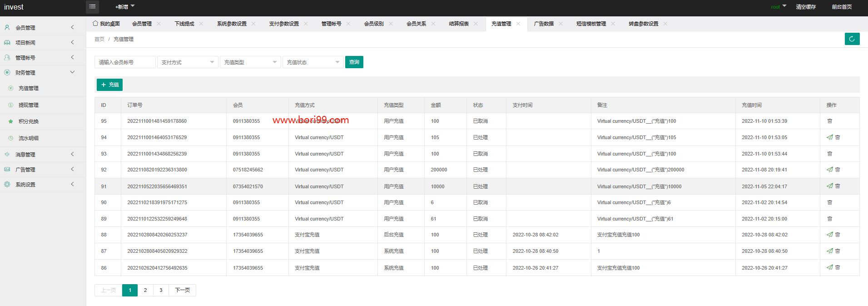Click send icon for record ID 92
This screenshot has width=868, height=306.
pos(829,170)
